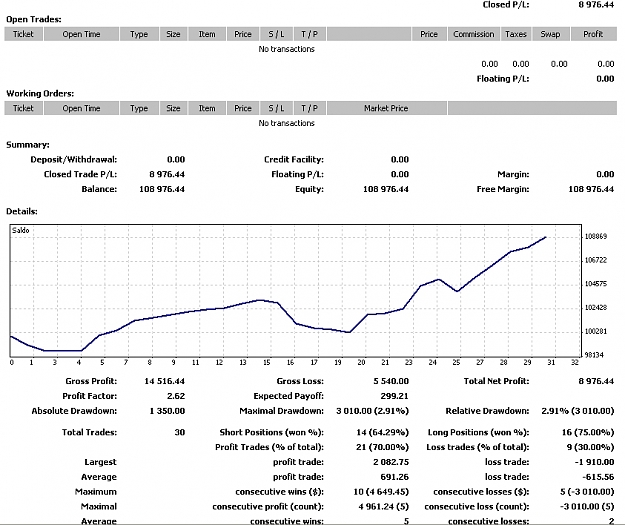
Task: Select the Maximal Drawdown value 3 010.00 (2.91%)
Action: (x=373, y=411)
